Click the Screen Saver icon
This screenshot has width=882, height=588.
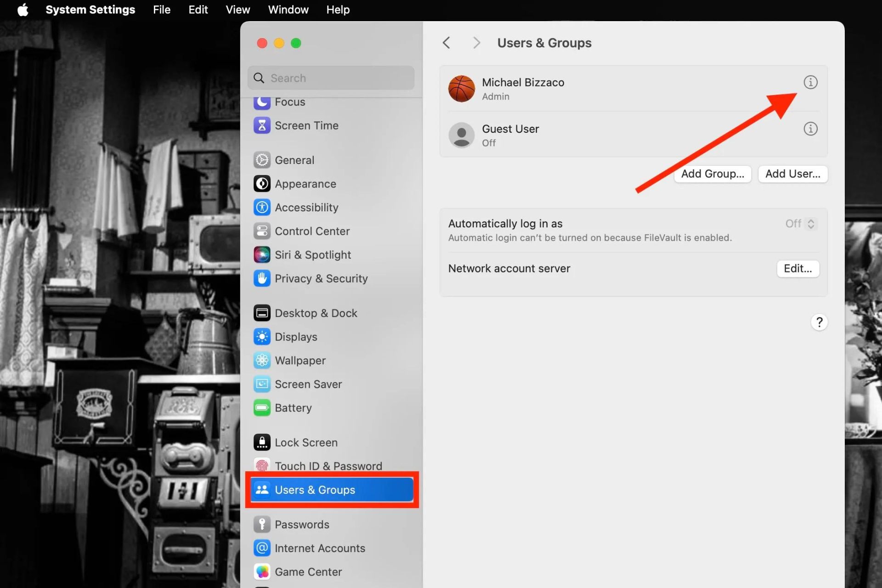pos(262,384)
